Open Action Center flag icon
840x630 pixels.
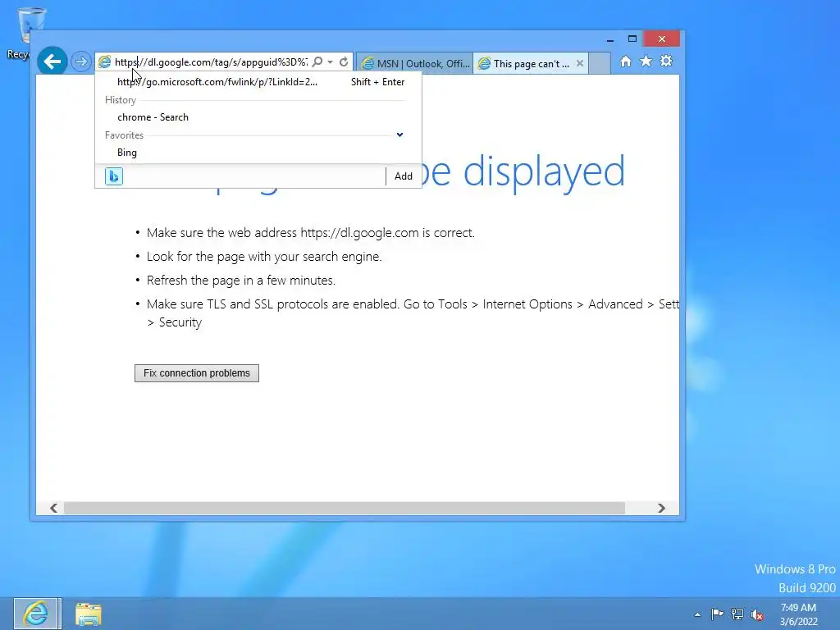717,614
